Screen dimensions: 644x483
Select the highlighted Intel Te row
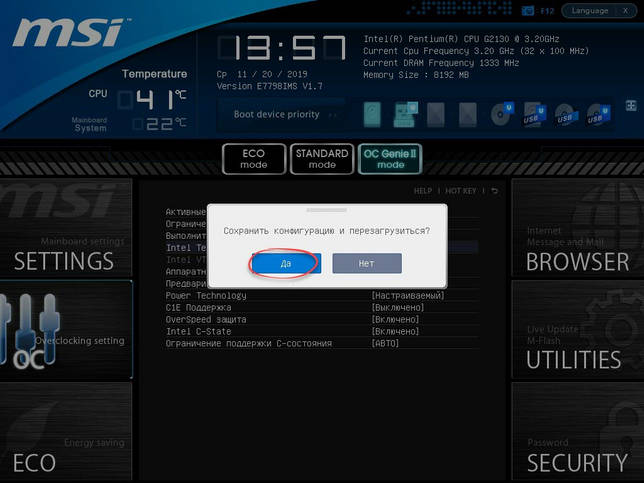point(186,248)
